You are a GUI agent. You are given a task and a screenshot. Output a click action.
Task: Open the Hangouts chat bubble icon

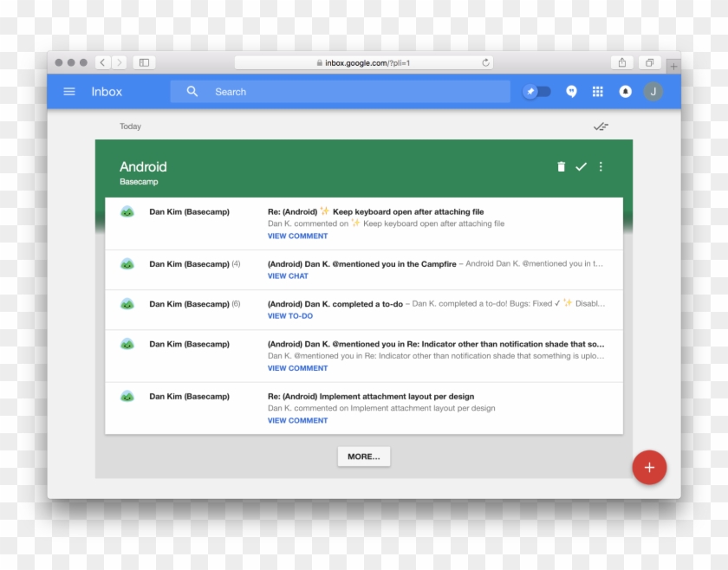pos(571,91)
